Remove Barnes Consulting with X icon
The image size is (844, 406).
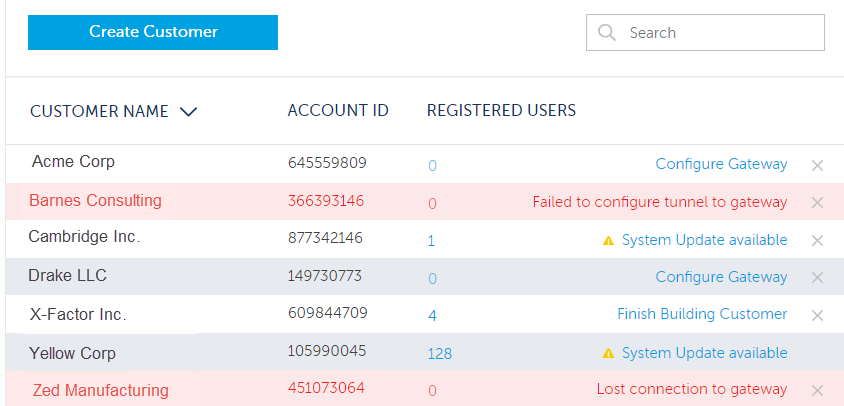coord(817,202)
